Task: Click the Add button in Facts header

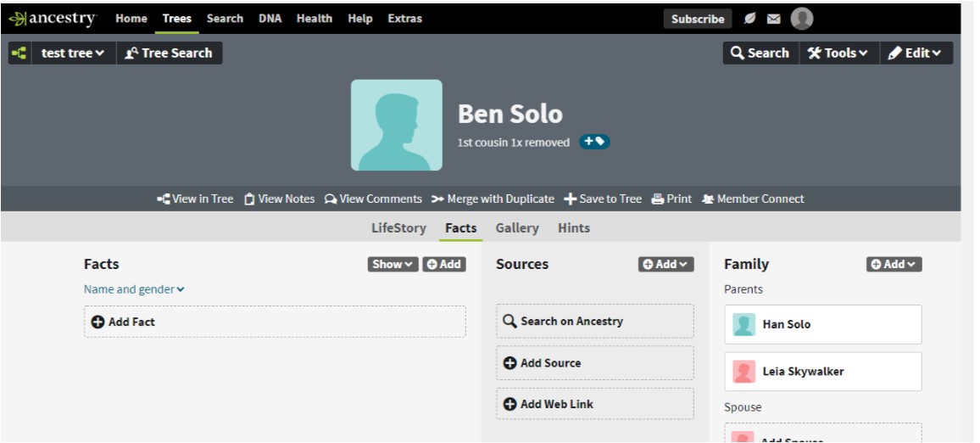Action: [444, 264]
